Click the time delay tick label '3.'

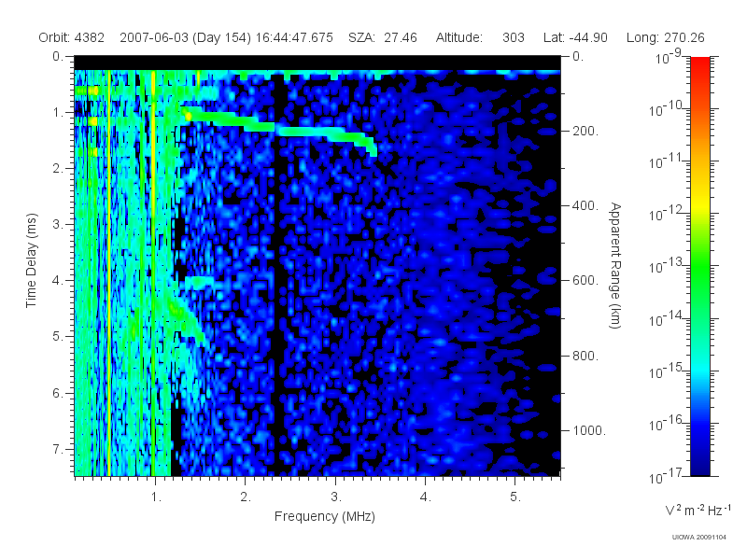click(58, 224)
